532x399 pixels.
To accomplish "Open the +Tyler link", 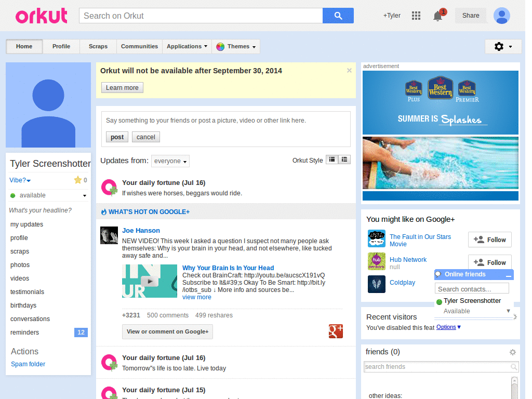I will pyautogui.click(x=392, y=16).
